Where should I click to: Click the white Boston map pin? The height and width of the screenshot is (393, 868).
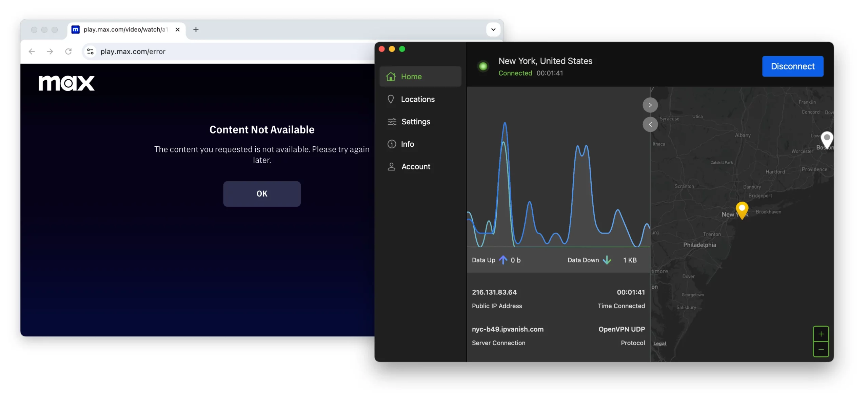[x=827, y=140]
